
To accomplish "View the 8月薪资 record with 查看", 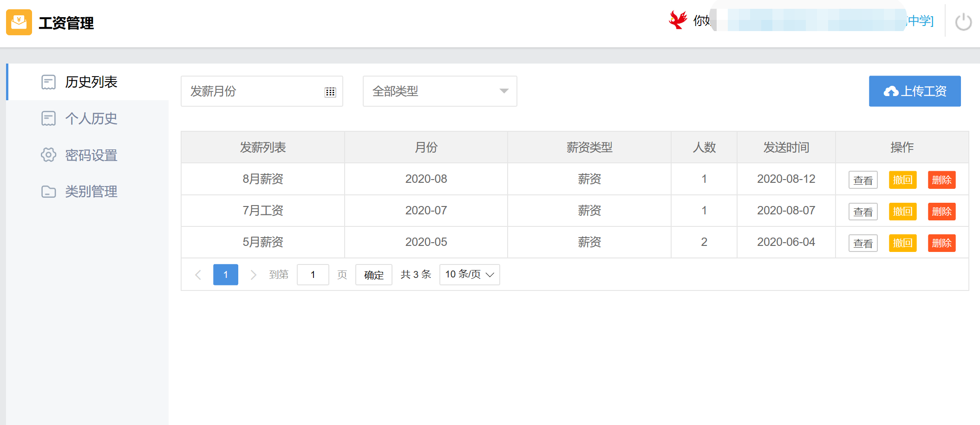I will point(862,180).
